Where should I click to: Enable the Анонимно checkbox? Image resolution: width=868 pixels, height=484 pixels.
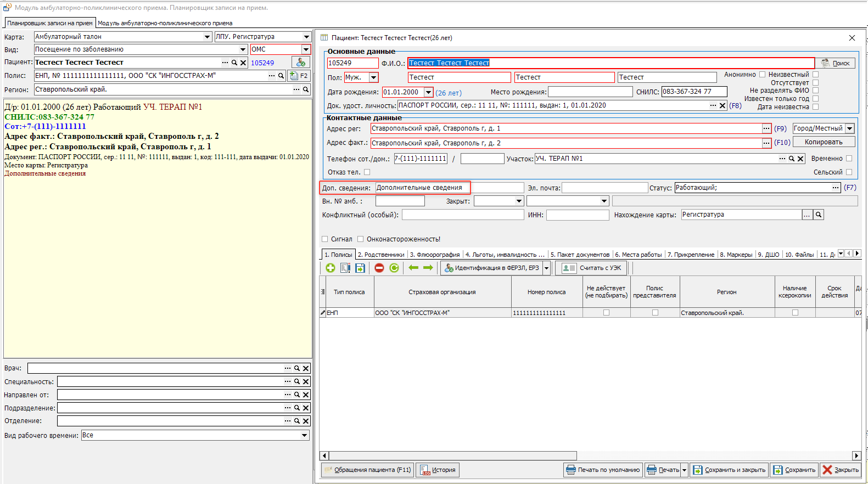pos(762,75)
